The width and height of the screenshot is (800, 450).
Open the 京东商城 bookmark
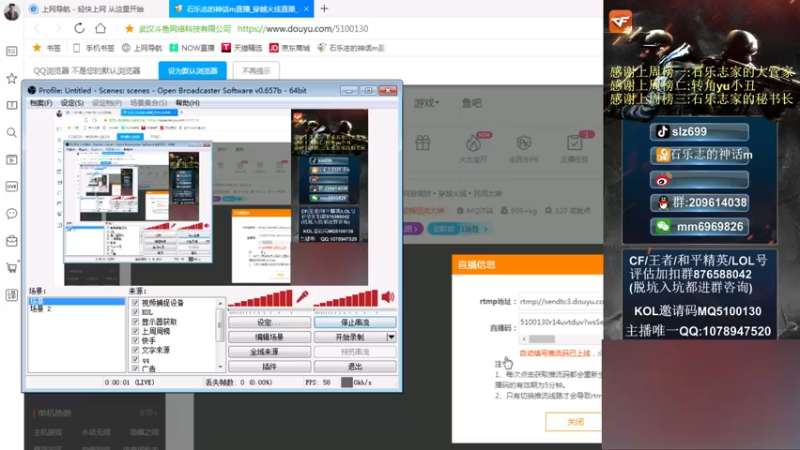click(290, 48)
